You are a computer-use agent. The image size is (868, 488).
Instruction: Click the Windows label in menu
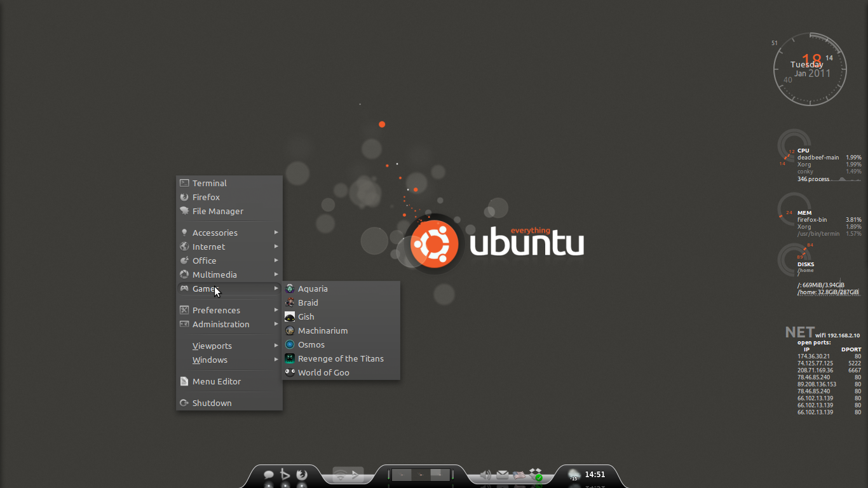click(210, 360)
